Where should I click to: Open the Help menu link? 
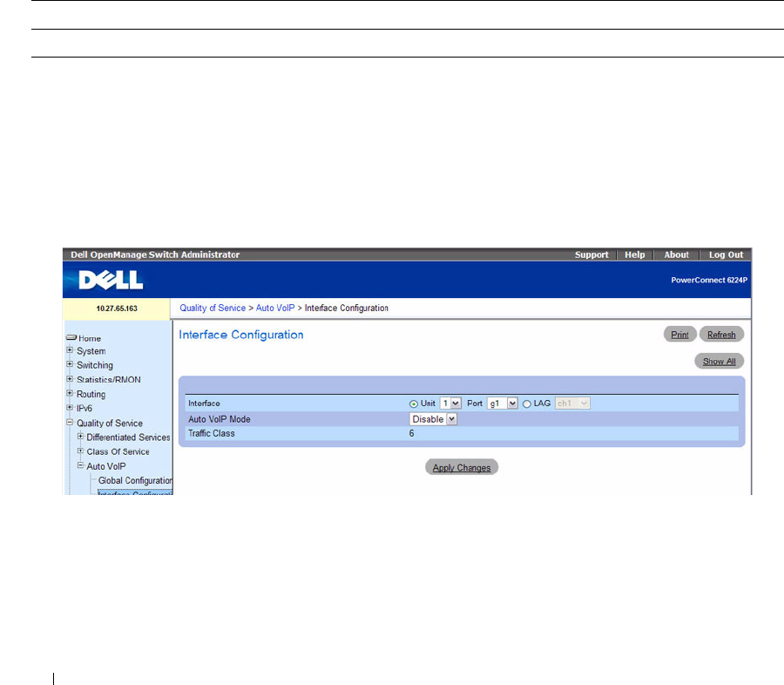coord(634,254)
